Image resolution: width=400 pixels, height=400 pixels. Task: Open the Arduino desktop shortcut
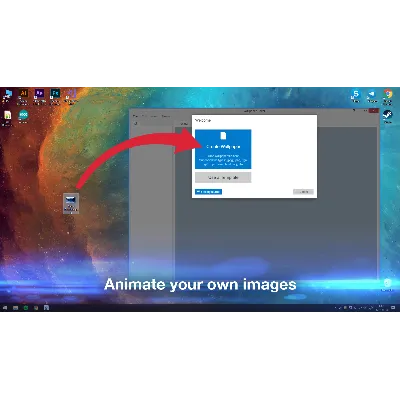coord(23,117)
